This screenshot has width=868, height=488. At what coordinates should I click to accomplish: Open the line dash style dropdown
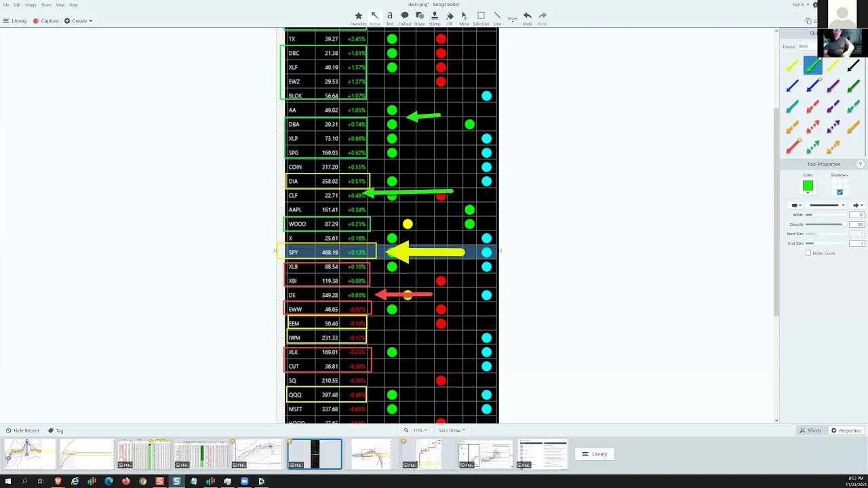click(827, 205)
